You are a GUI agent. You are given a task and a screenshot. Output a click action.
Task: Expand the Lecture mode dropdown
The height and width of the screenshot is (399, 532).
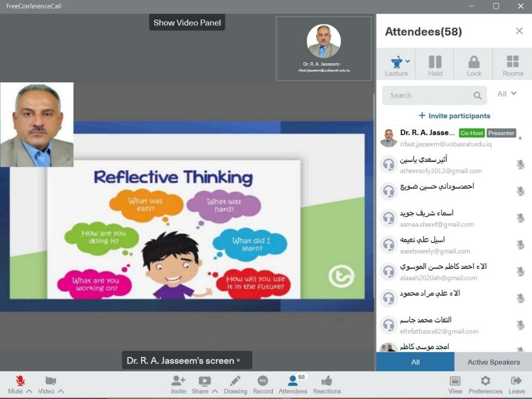click(x=408, y=61)
